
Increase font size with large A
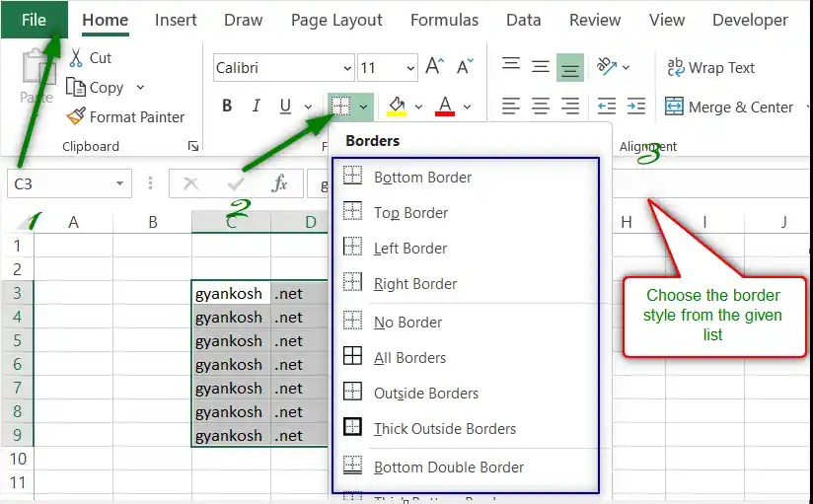pos(434,66)
